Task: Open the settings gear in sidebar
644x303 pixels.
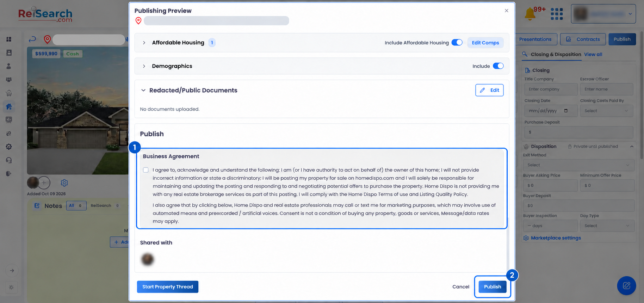Action: 9,147
